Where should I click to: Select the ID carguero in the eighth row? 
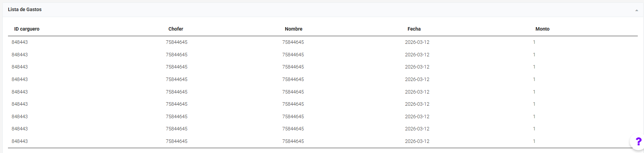point(20,129)
